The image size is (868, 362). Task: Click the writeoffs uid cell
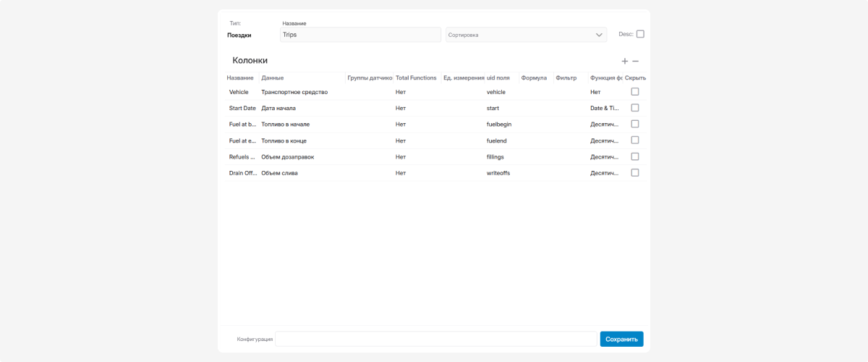point(498,173)
